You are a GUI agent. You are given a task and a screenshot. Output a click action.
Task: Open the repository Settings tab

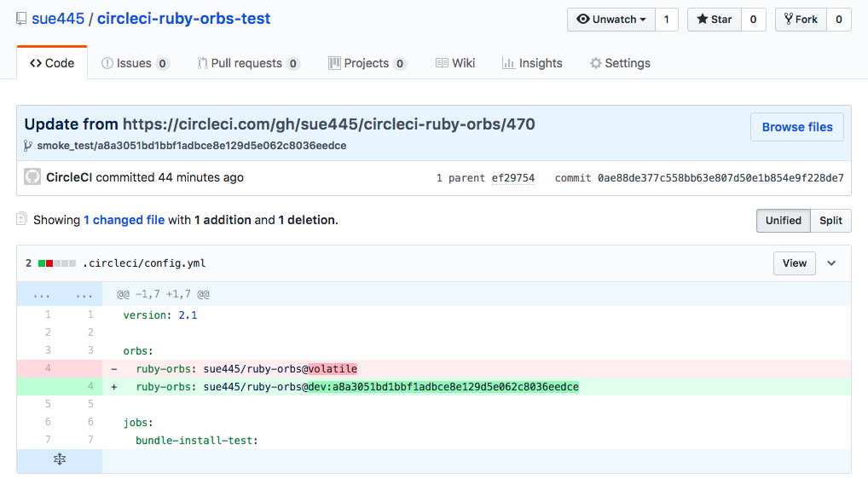pos(620,63)
